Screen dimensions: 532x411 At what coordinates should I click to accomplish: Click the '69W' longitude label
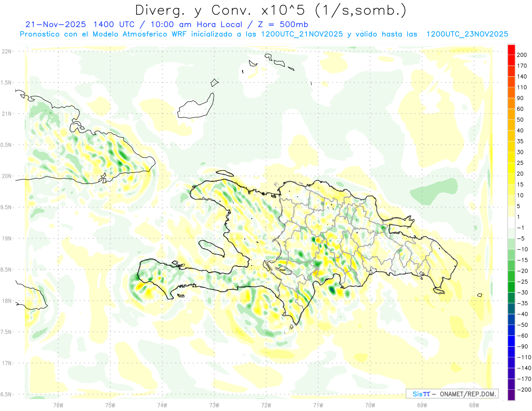pos(422,405)
